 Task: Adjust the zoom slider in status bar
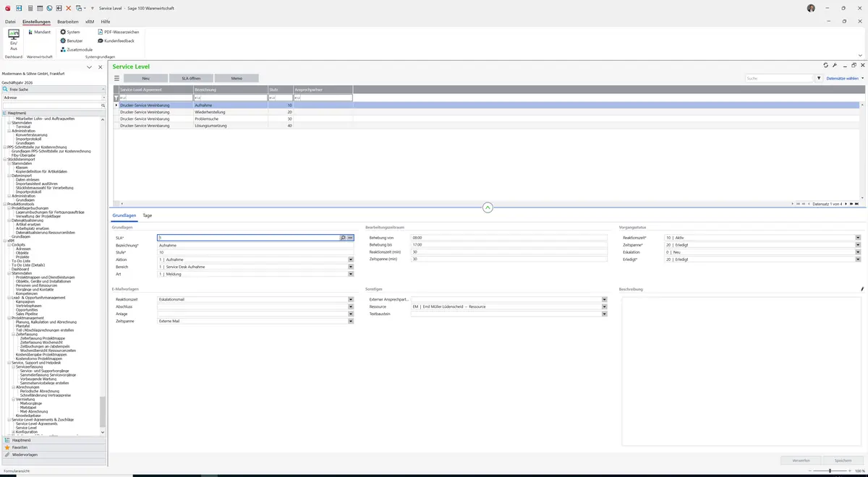coord(829,470)
